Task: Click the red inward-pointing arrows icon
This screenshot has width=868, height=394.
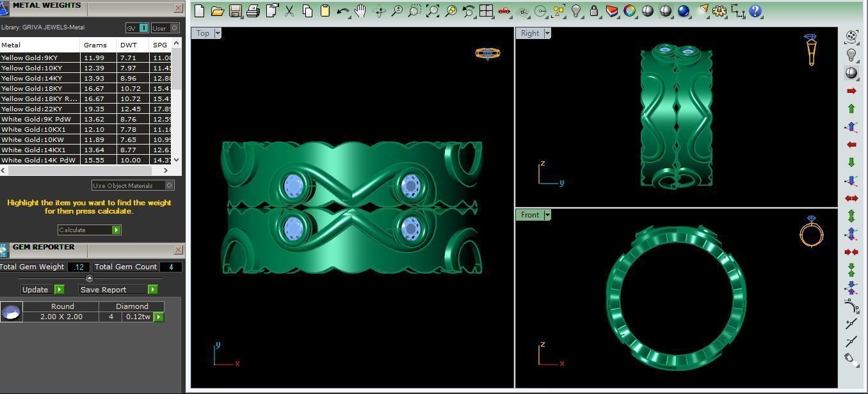Action: click(x=851, y=252)
